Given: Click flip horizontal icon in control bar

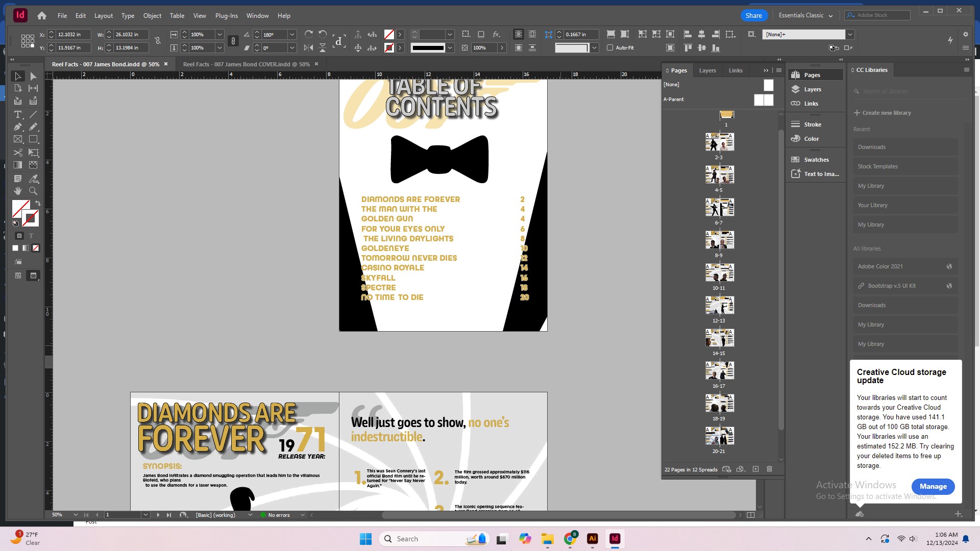Looking at the screenshot, I should [308, 47].
